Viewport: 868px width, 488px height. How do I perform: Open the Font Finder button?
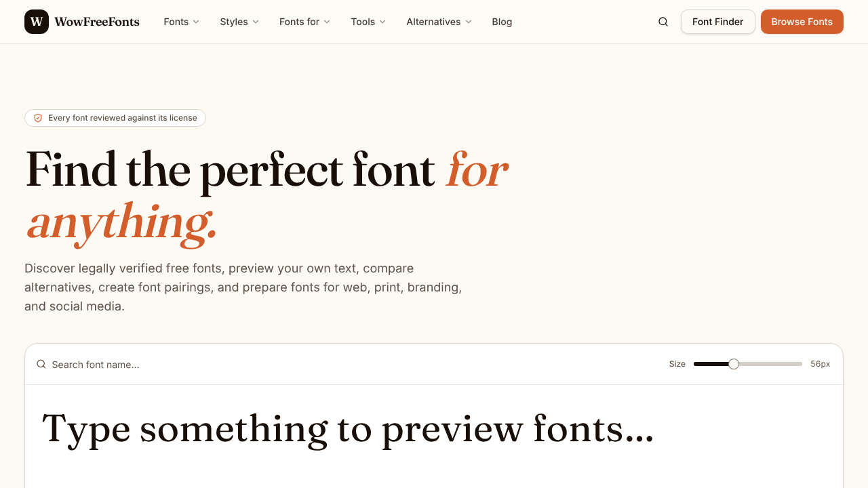(x=717, y=22)
